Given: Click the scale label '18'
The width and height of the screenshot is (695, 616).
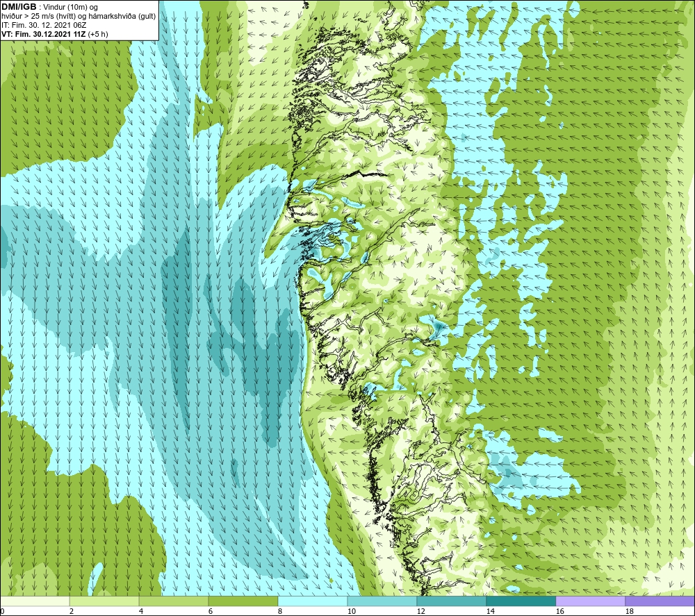Looking at the screenshot, I should tap(630, 612).
